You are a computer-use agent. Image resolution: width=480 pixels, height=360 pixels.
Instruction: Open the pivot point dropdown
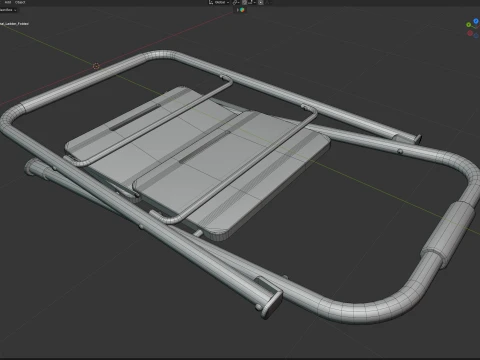click(236, 2)
